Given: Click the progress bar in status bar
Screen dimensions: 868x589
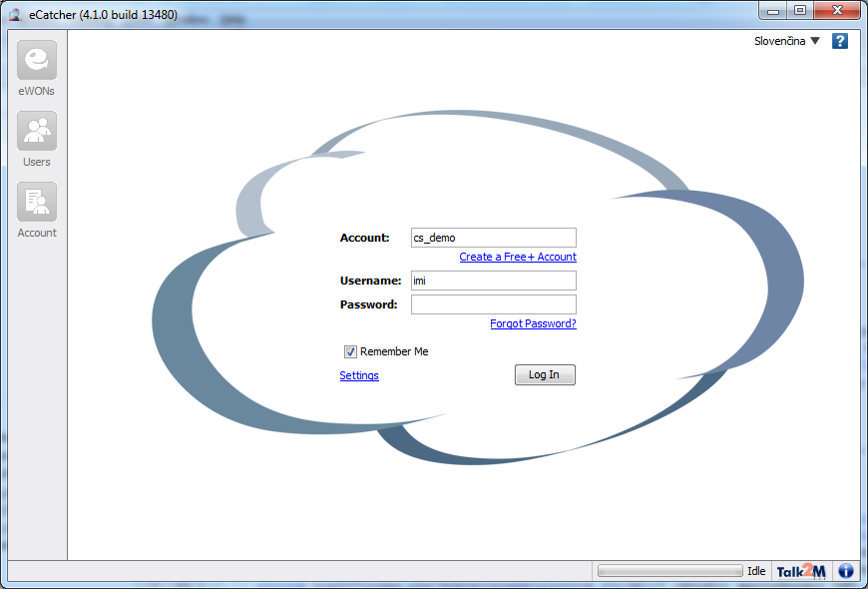Looking at the screenshot, I should pyautogui.click(x=669, y=571).
